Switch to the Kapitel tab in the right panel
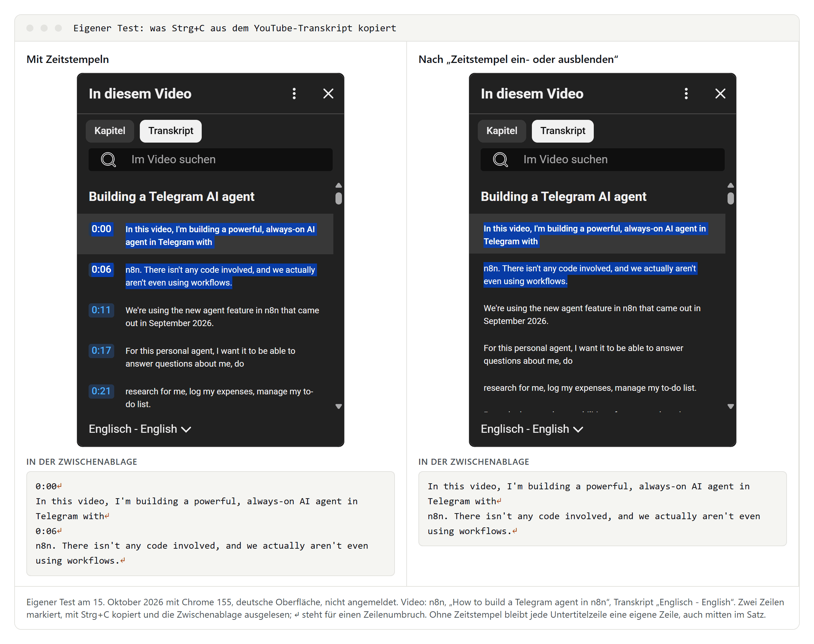Screen dimensions: 814x644 502,131
